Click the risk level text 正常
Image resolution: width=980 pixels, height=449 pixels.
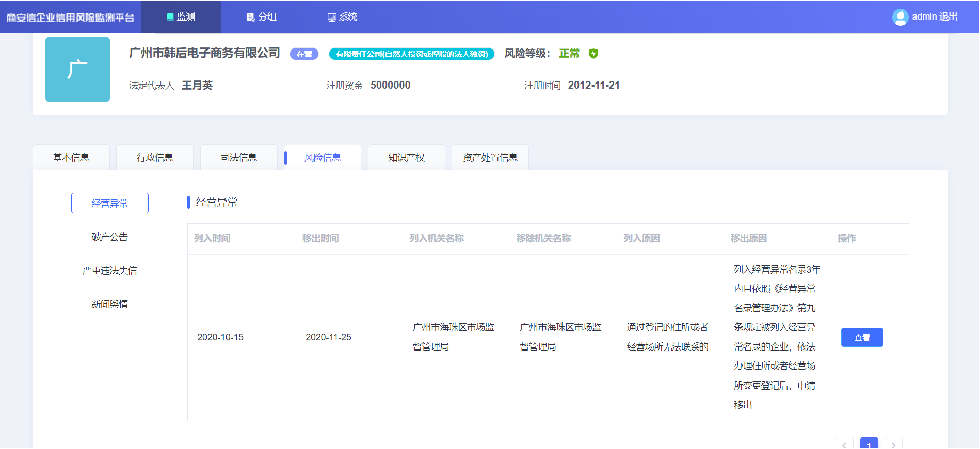[569, 54]
